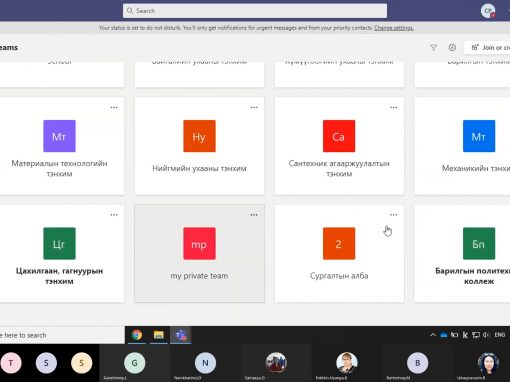510x382 pixels.
Task: Open the green Бп team icon
Action: (x=479, y=243)
